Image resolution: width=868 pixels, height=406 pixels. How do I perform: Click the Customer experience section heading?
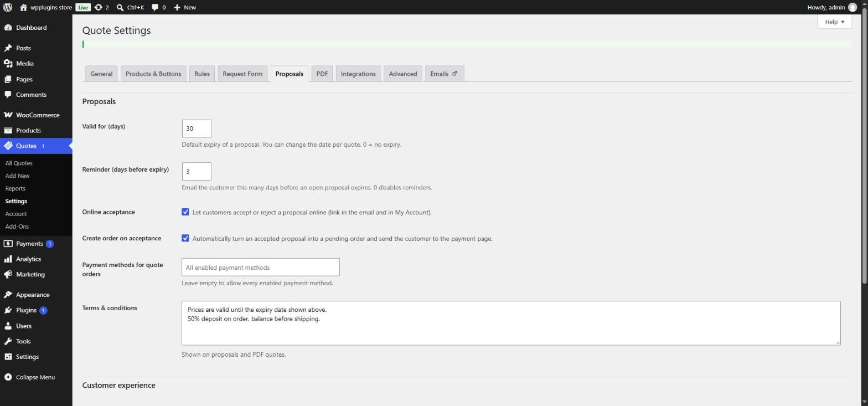click(x=118, y=385)
